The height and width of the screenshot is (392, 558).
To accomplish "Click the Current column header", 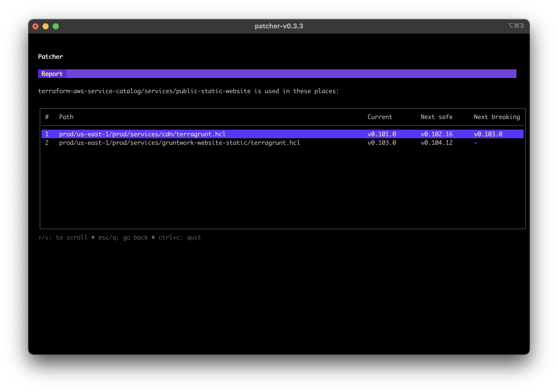I will pyautogui.click(x=380, y=117).
